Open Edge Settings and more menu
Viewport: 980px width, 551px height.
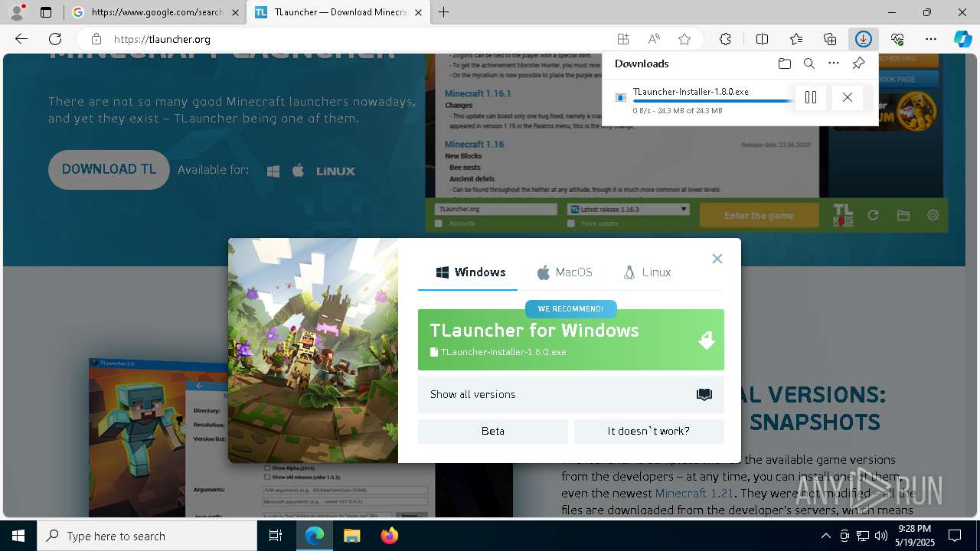pyautogui.click(x=931, y=39)
